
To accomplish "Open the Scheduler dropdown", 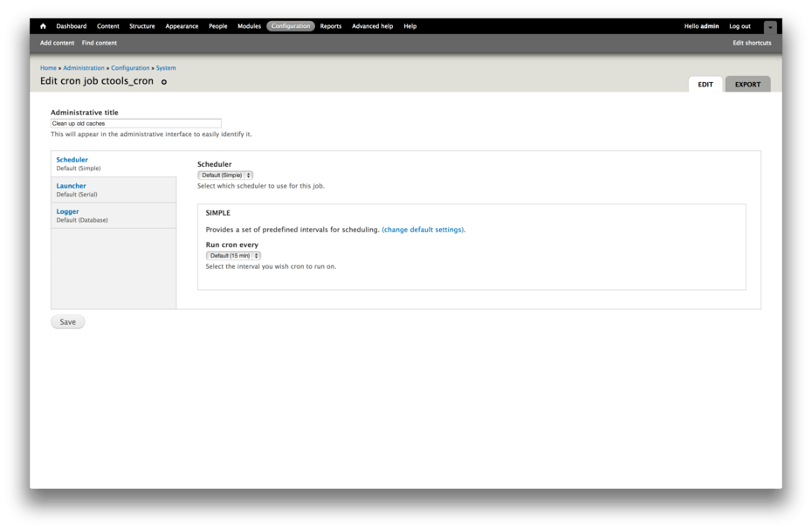I will [x=225, y=175].
